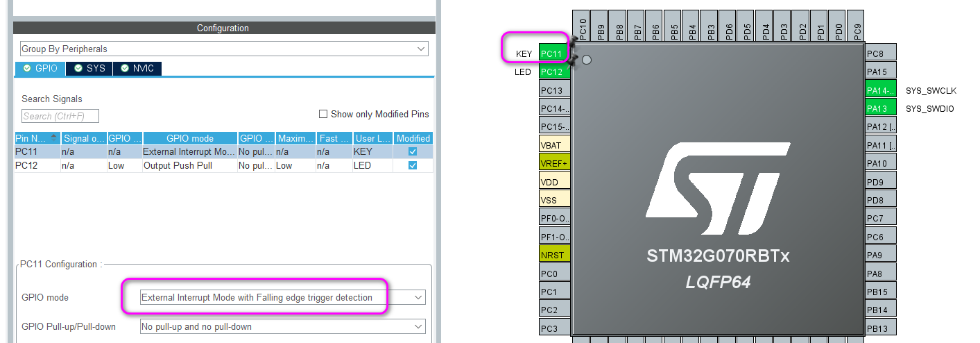
Task: Sort by the Maximum output speed column header
Action: pyautogui.click(x=295, y=138)
